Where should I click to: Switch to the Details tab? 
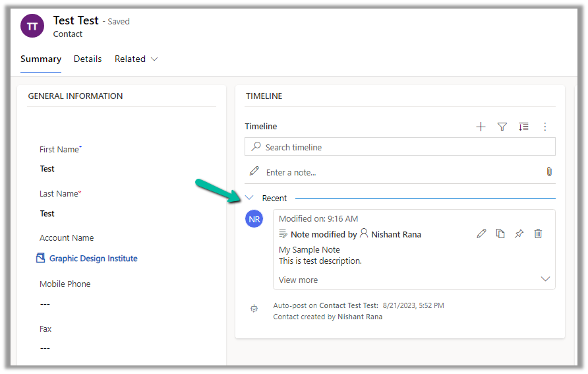(x=88, y=59)
